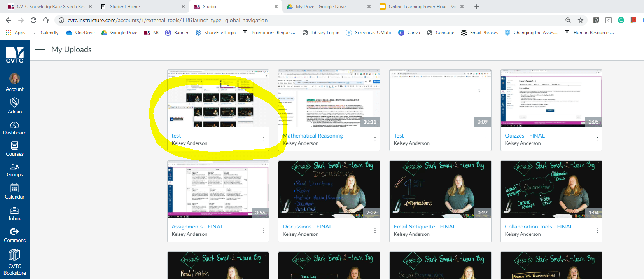Click the Collaboration Tools video thumbnail

click(551, 190)
